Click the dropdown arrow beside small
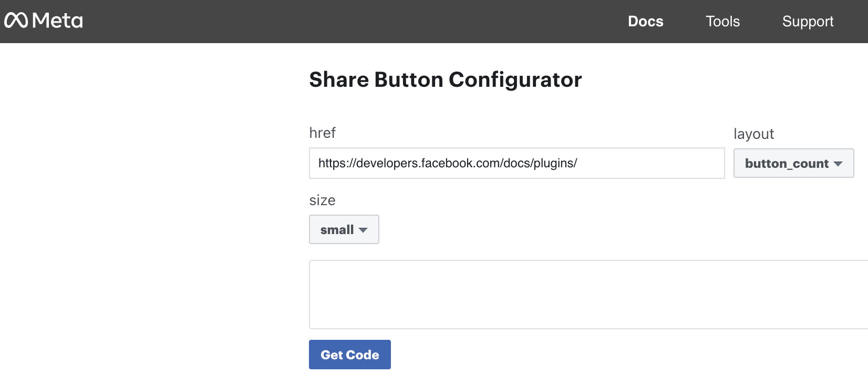Screen dimensions: 868x384 [364, 230]
